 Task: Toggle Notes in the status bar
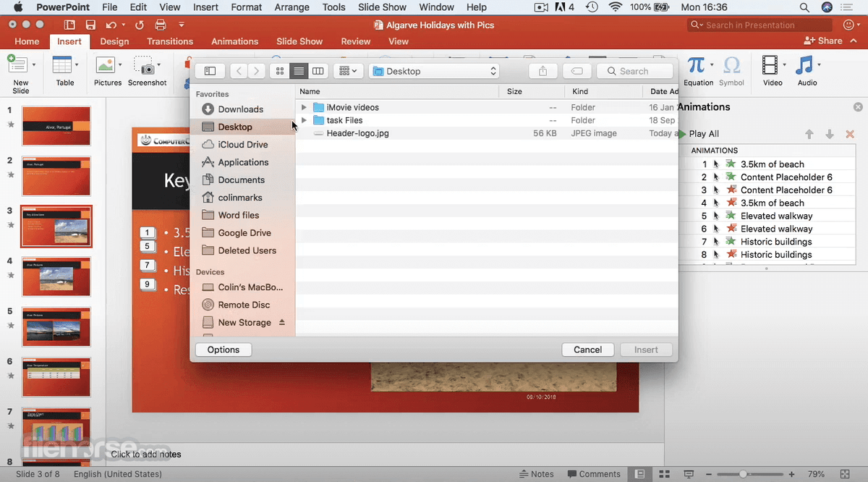(537, 474)
